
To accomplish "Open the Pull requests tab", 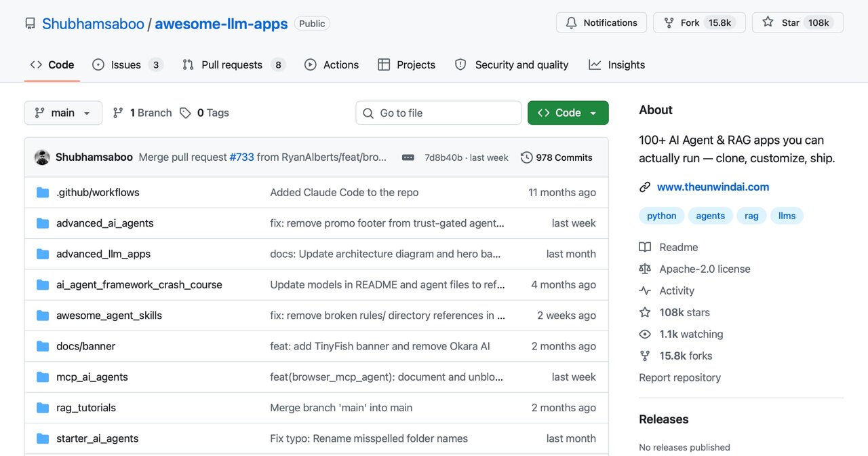I will pyautogui.click(x=234, y=64).
